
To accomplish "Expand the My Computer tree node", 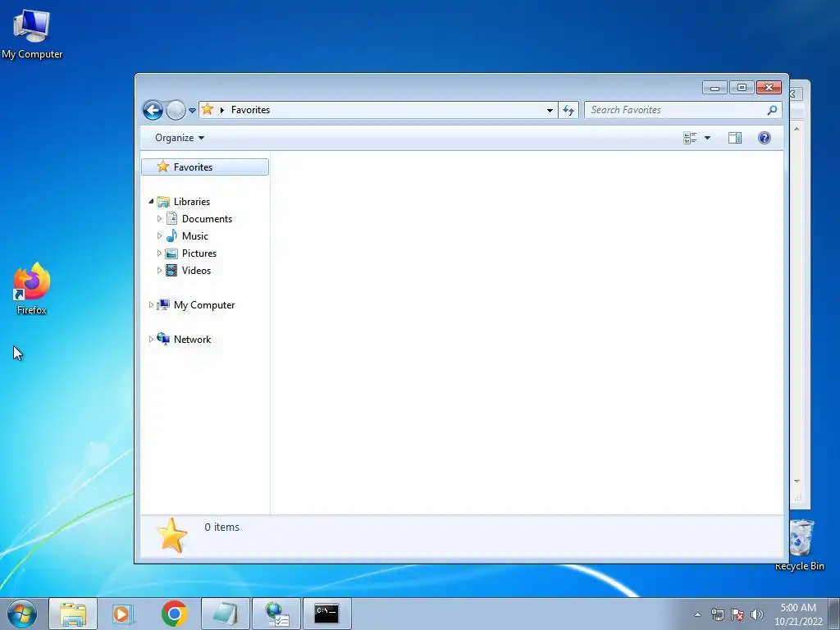I will [151, 305].
